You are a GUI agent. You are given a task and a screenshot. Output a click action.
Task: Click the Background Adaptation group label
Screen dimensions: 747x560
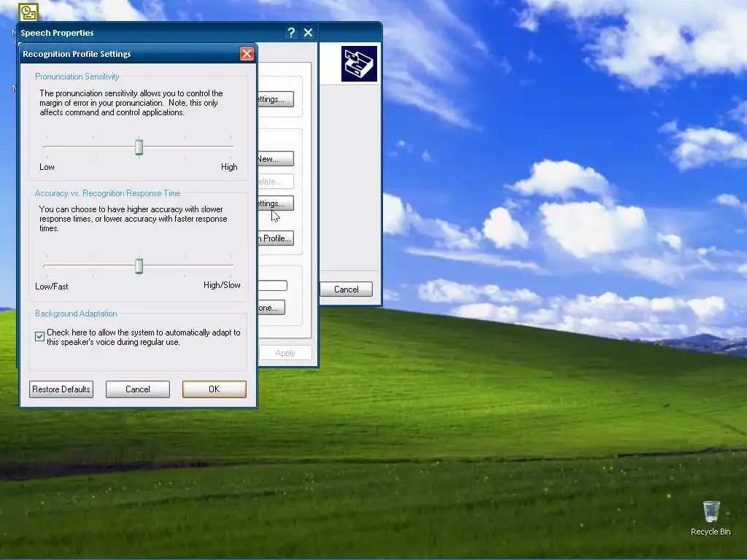pos(76,314)
